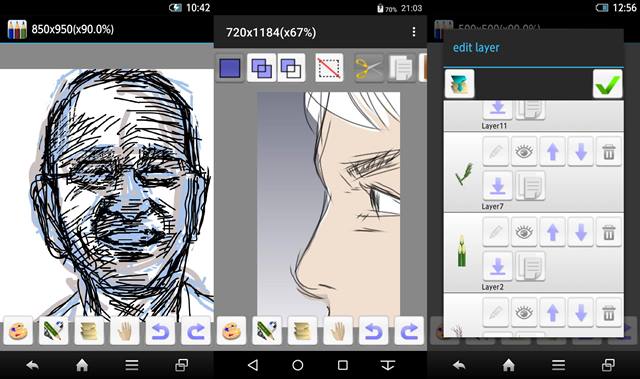Open pen tool settings in 850x950 screen
The width and height of the screenshot is (640, 379).
point(53,331)
